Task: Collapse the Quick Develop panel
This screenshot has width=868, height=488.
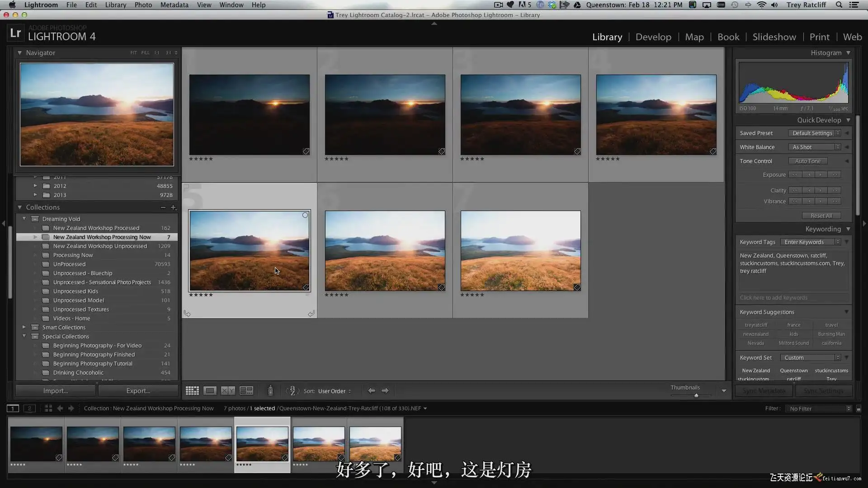Action: click(848, 120)
